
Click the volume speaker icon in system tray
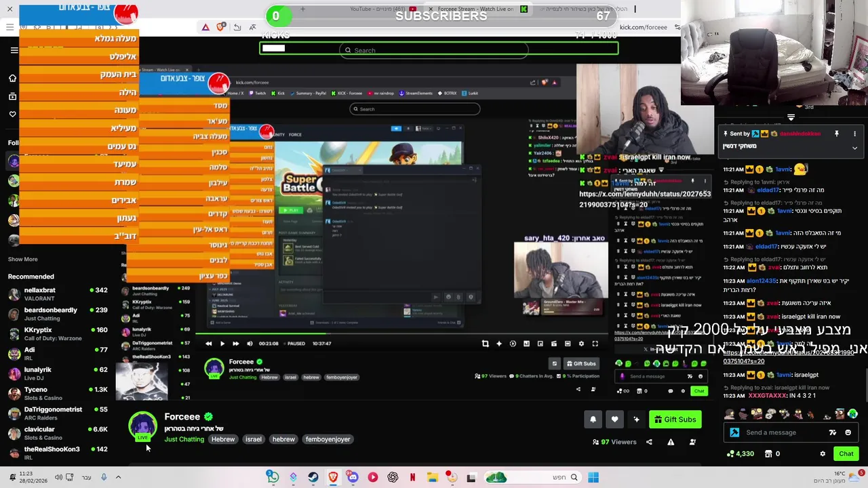(x=58, y=477)
